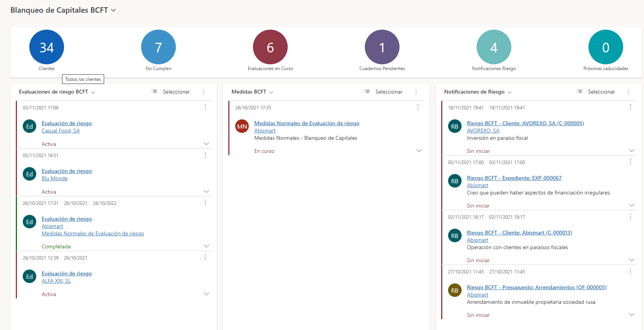This screenshot has width=644, height=330.
Task: Open more options for Medidas BCFT panel
Action: [416, 92]
